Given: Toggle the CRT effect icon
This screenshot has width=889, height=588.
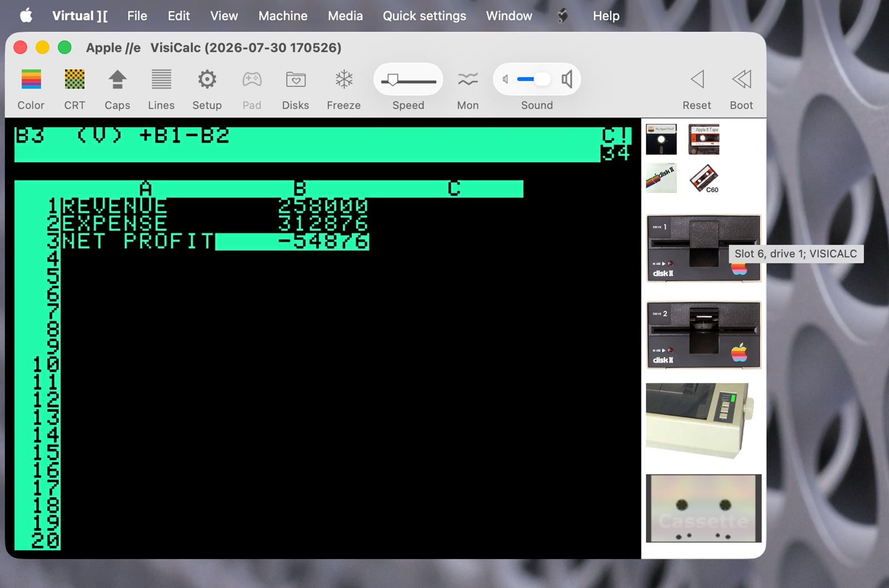Looking at the screenshot, I should (x=74, y=79).
